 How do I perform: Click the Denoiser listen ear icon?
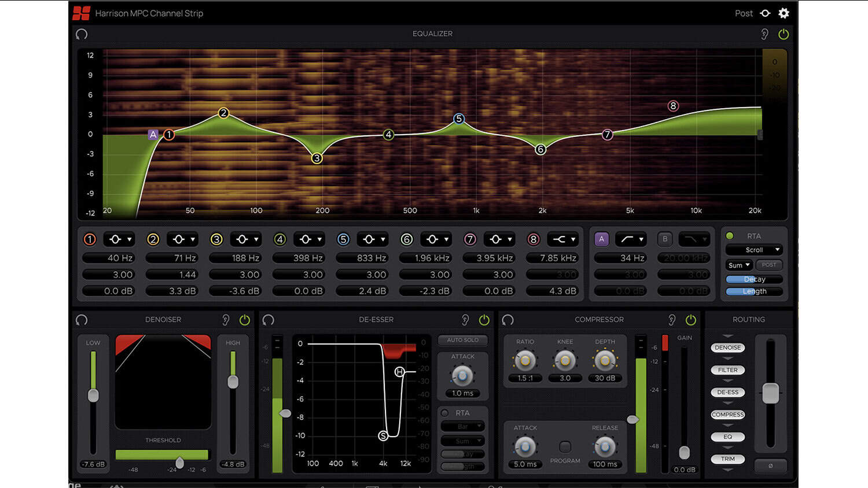(x=226, y=320)
